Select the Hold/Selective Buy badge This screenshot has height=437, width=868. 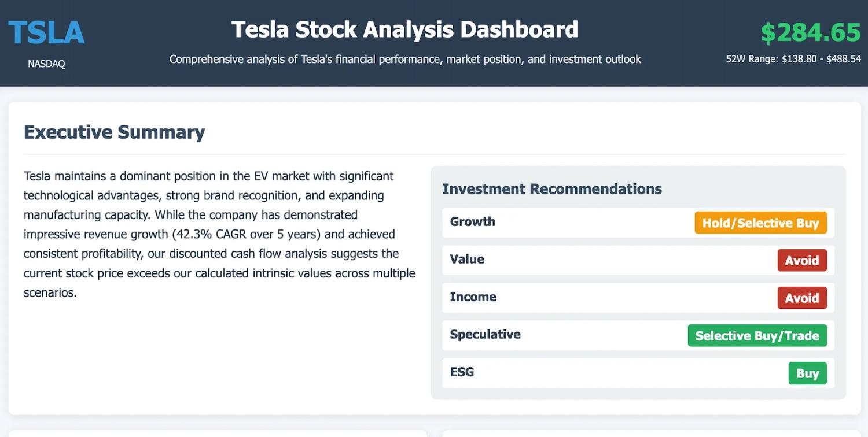(x=760, y=223)
